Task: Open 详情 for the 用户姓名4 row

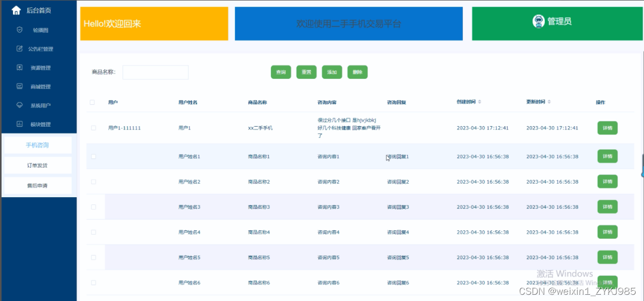Action: 608,232
